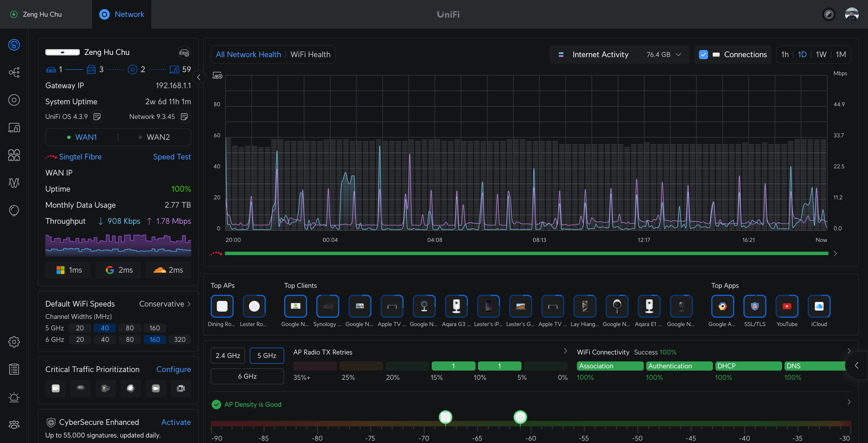Open the Singtel Fibre ISP link
This screenshot has height=443, width=868.
(x=80, y=157)
